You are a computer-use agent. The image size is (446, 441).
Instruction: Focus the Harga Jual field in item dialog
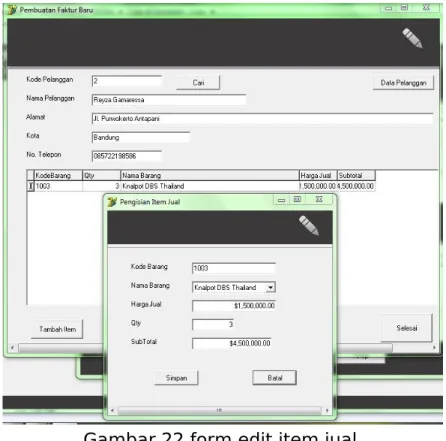[234, 306]
